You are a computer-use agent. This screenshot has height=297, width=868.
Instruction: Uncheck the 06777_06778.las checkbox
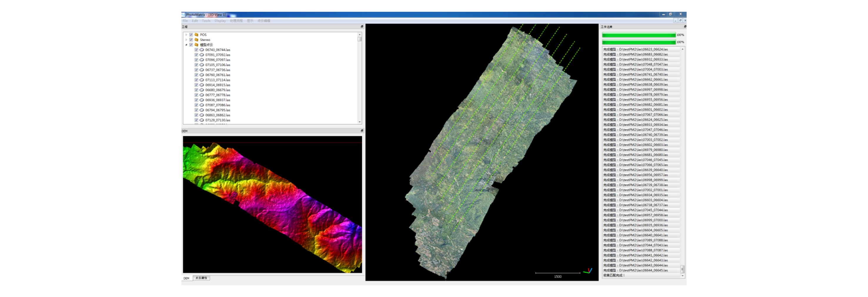tap(196, 95)
